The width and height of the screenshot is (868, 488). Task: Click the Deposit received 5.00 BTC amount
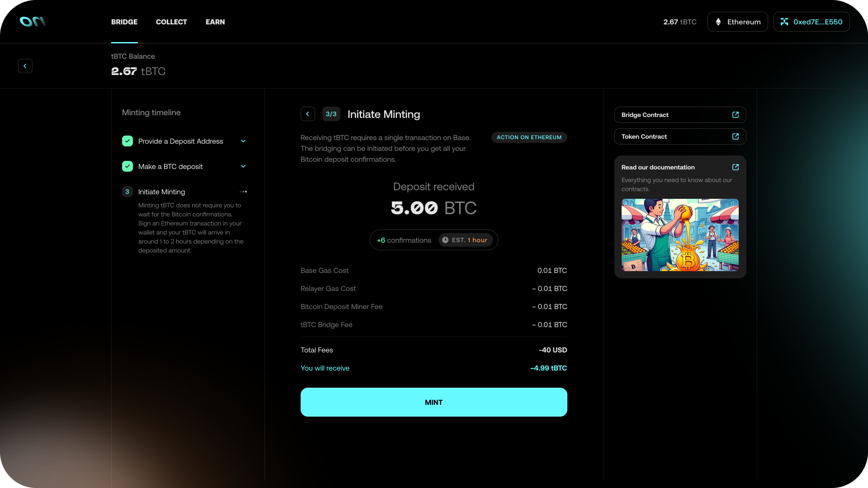(434, 208)
